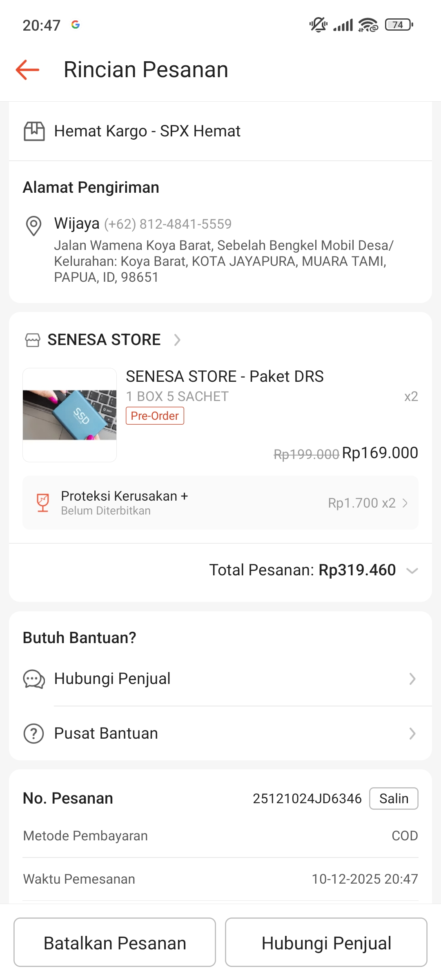The width and height of the screenshot is (441, 980).
Task: Copy order number with Salin
Action: click(394, 798)
